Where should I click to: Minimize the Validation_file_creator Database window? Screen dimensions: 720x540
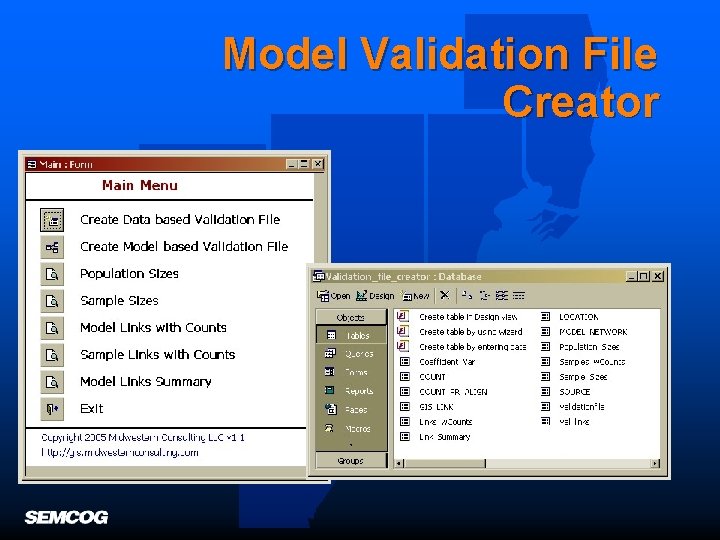pyautogui.click(x=632, y=276)
